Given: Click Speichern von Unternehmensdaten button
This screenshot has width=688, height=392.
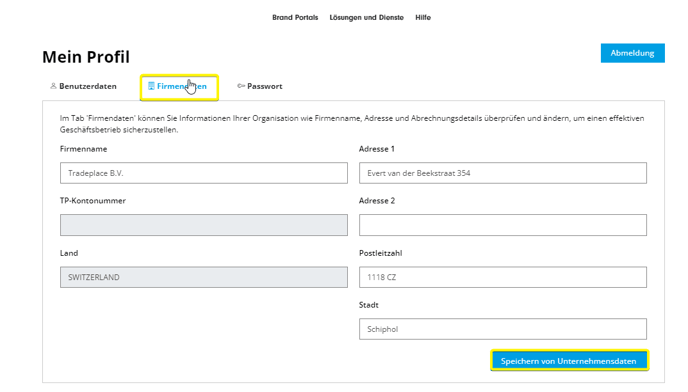Looking at the screenshot, I should coord(569,361).
